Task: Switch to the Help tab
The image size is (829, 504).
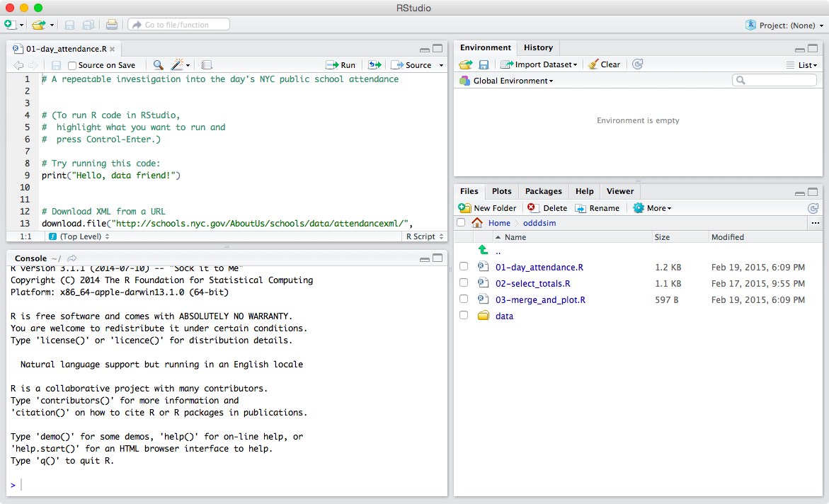Action: (x=585, y=191)
